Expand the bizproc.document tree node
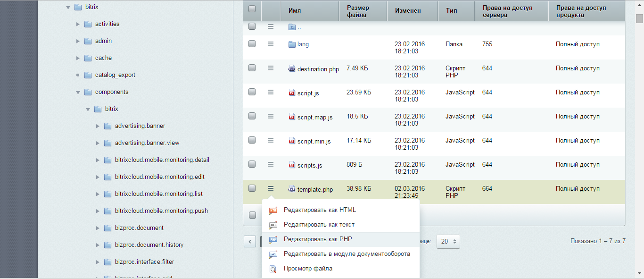The height and width of the screenshot is (279, 644). 98,228
